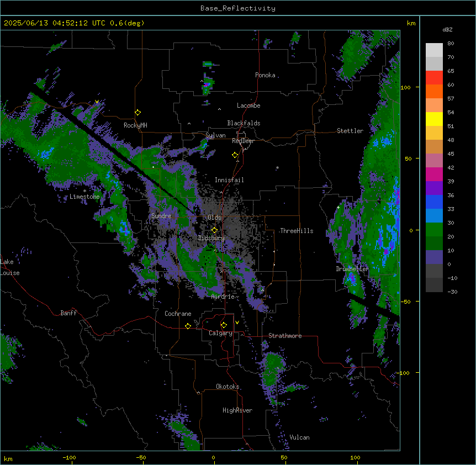This screenshot has width=476, height=465.
Task: Click the asterisk marker above Limestone label
Action: (x=84, y=191)
